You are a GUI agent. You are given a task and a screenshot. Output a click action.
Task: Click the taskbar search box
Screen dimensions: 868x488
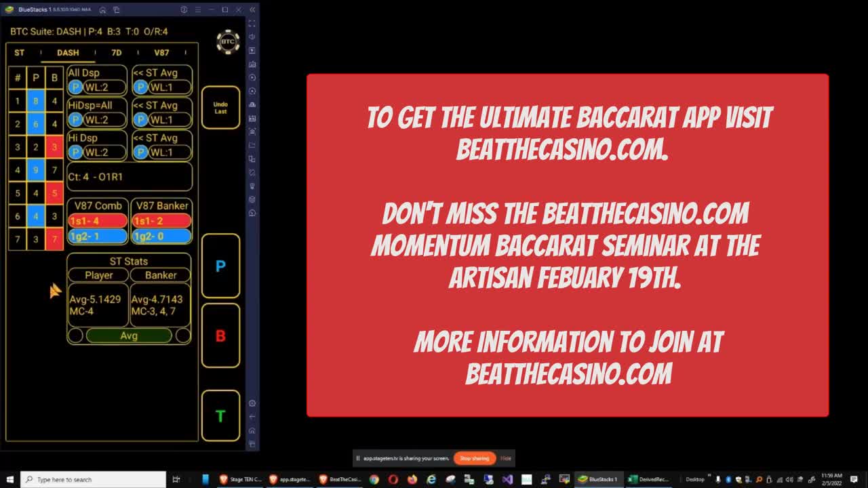[x=94, y=479]
